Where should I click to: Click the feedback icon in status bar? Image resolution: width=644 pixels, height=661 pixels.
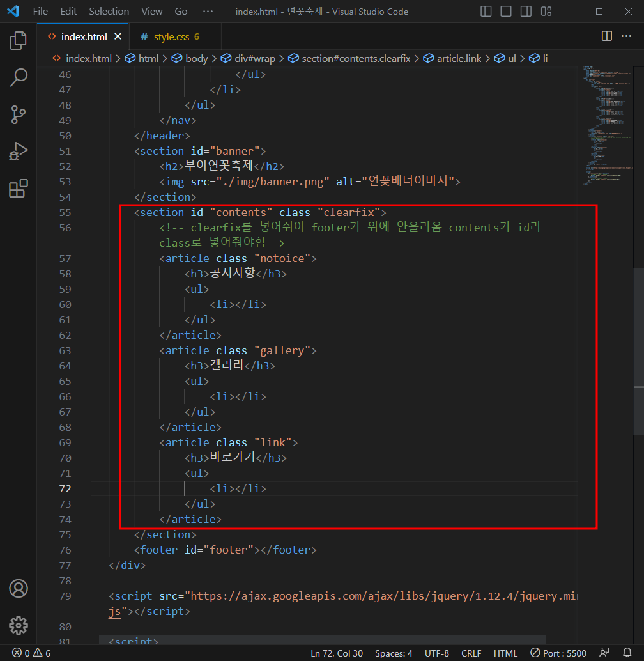click(x=604, y=653)
